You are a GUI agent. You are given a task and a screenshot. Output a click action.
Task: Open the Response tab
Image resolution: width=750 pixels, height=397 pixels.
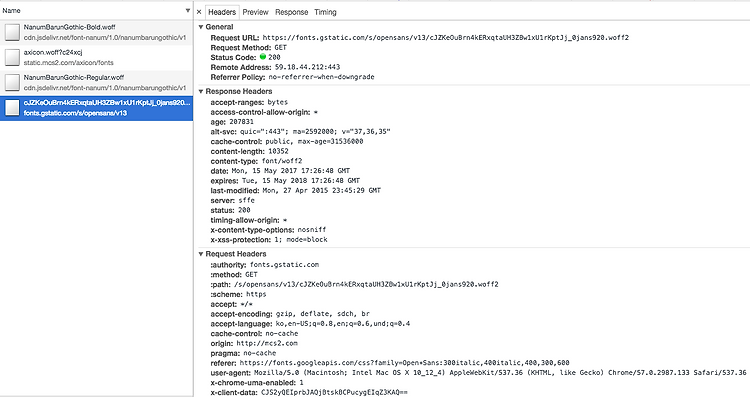pos(291,12)
